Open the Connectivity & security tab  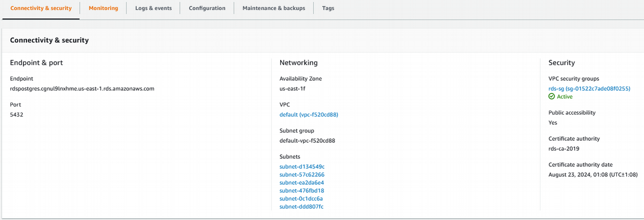point(41,9)
